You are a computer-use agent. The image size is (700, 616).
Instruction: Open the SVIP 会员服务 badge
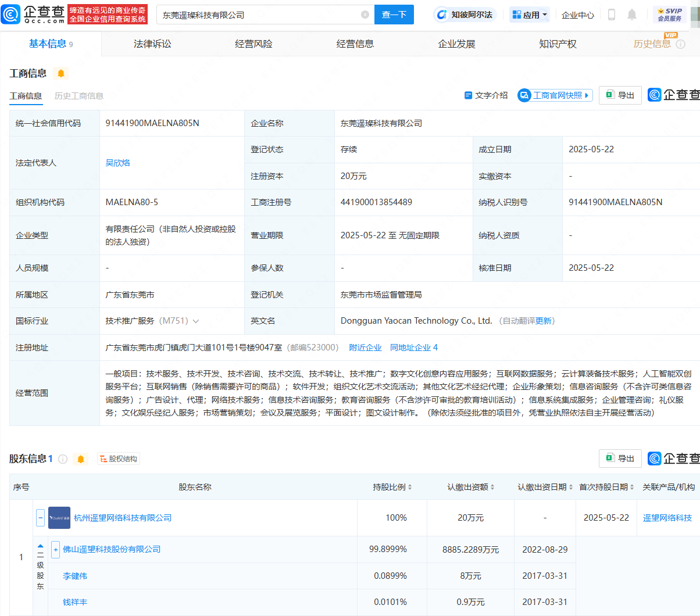coord(670,15)
